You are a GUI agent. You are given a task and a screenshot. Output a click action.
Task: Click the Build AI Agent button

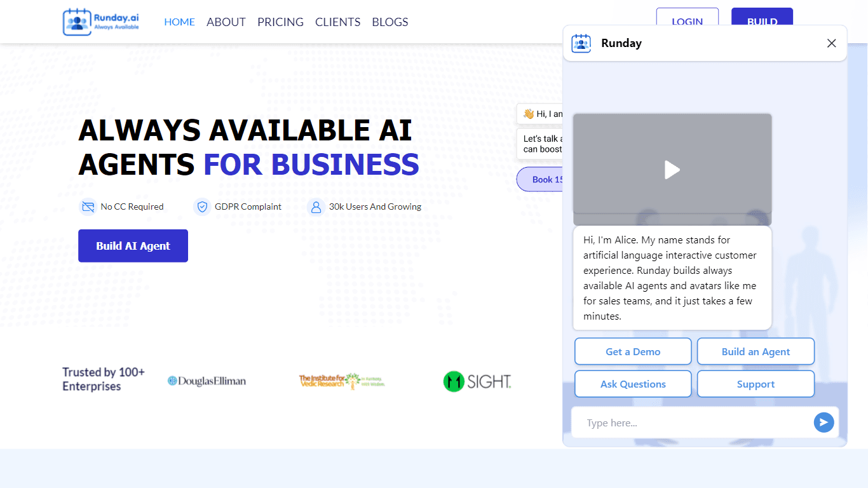click(133, 246)
